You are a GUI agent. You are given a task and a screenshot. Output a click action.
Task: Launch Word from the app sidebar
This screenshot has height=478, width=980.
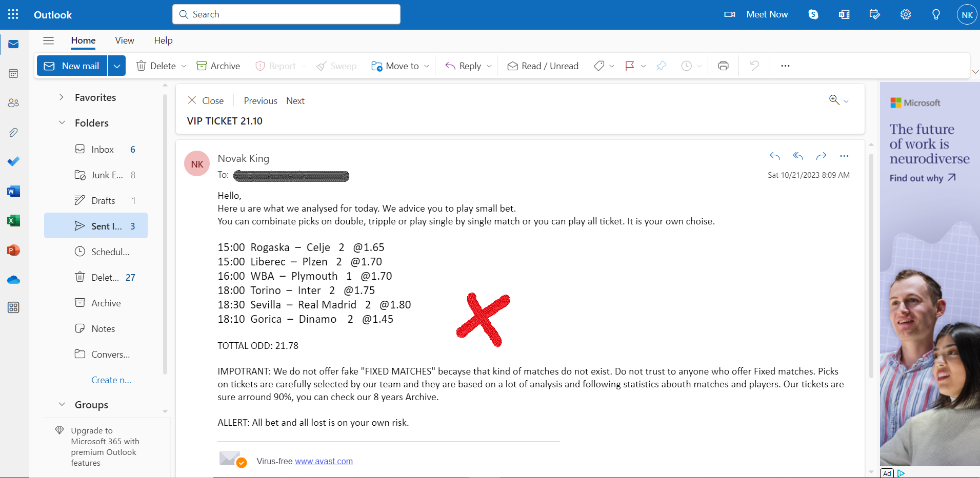[14, 192]
